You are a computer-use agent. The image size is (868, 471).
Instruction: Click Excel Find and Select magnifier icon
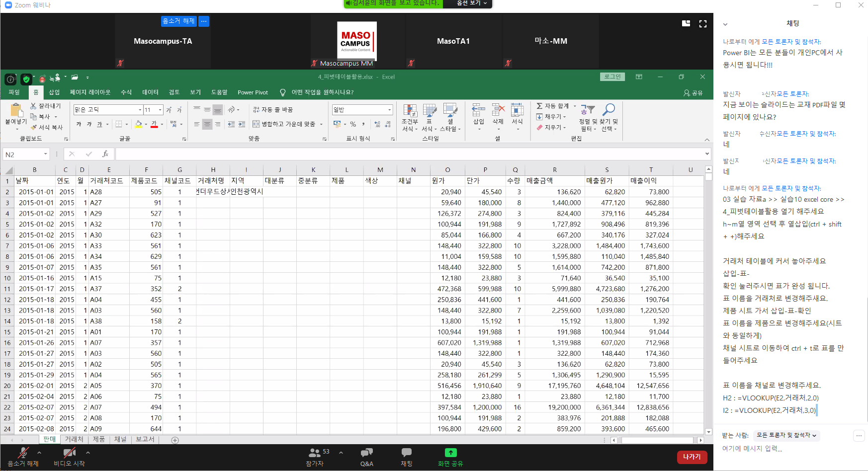pyautogui.click(x=608, y=110)
